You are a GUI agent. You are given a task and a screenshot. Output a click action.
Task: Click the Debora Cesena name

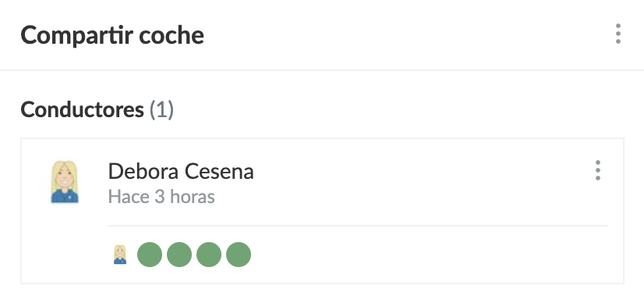tap(181, 171)
